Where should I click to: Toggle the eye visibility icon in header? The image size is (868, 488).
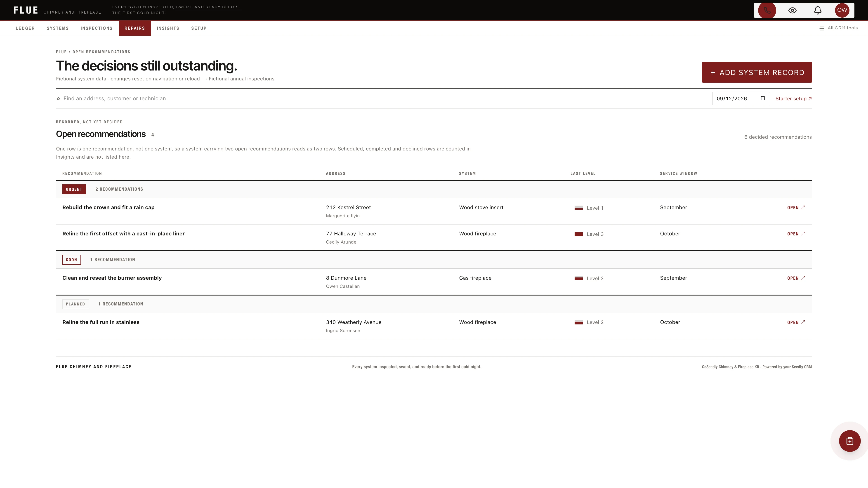coord(793,10)
